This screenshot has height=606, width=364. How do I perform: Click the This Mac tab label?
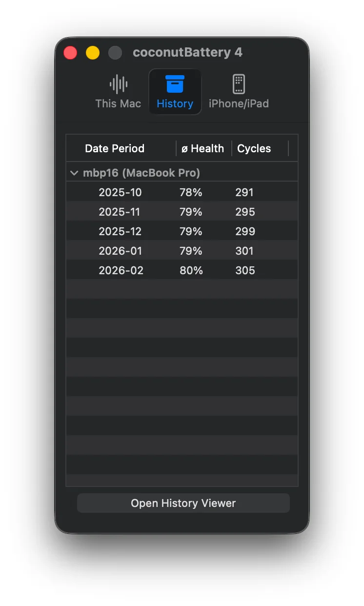click(x=118, y=103)
